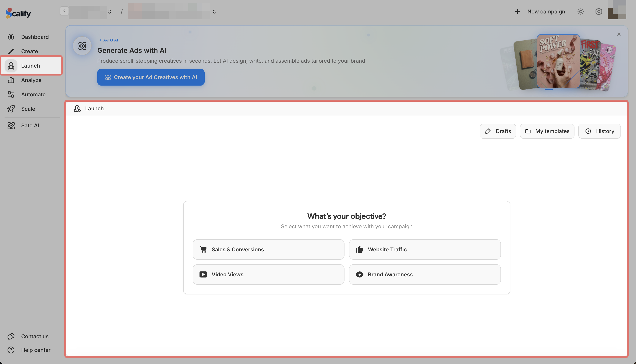This screenshot has width=636, height=364.
Task: Toggle the light/dark theme sun icon
Action: (581, 12)
